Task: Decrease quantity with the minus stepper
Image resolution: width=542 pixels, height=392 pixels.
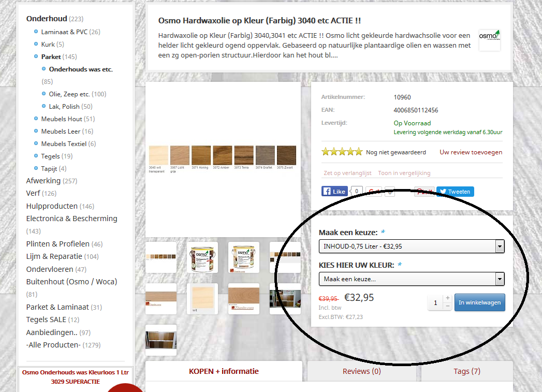Action: point(448,306)
